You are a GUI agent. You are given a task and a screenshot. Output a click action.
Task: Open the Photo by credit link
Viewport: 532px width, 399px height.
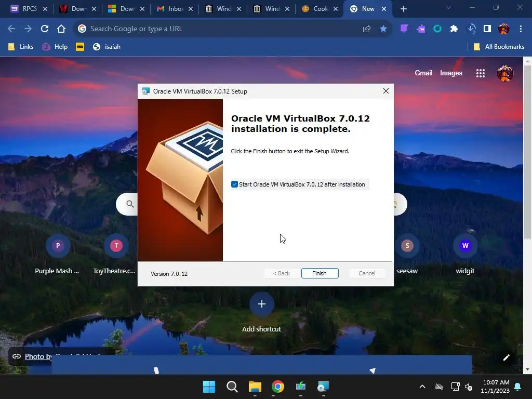point(38,356)
